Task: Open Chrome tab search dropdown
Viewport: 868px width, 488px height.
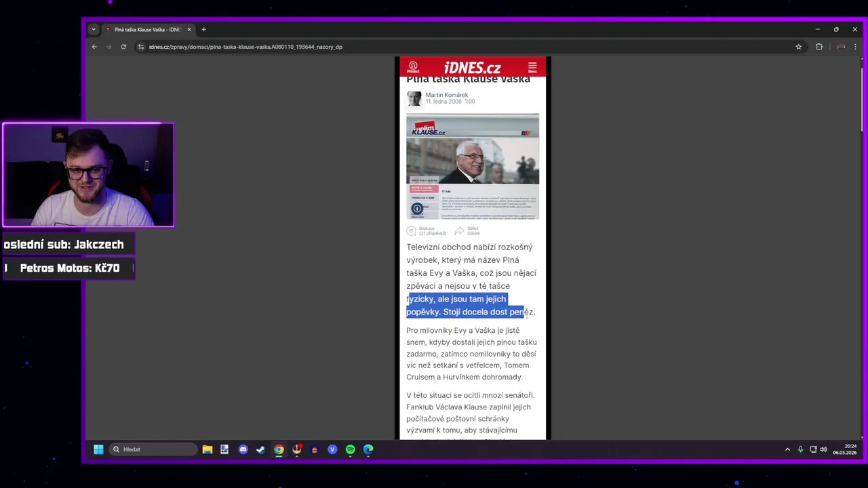Action: tap(94, 29)
